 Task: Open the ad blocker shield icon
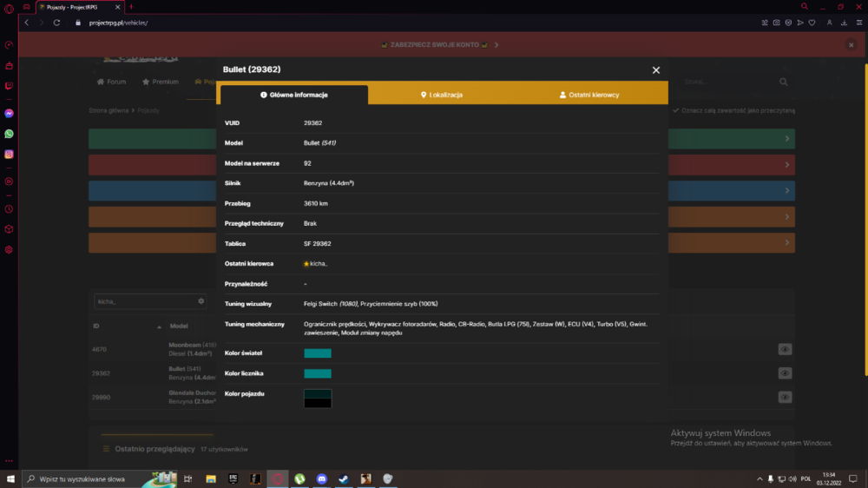pos(788,23)
